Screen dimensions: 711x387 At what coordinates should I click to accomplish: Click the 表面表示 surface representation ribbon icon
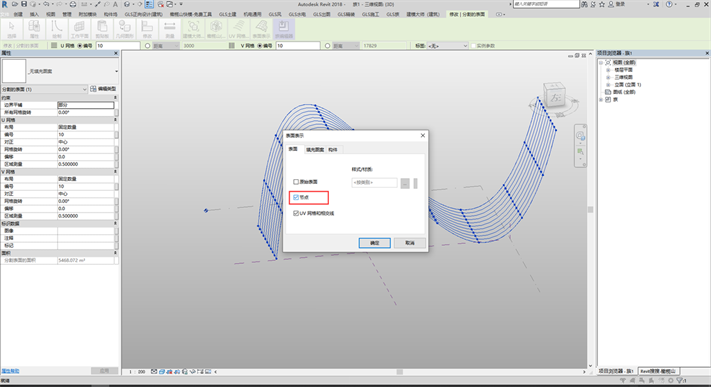[x=261, y=29]
